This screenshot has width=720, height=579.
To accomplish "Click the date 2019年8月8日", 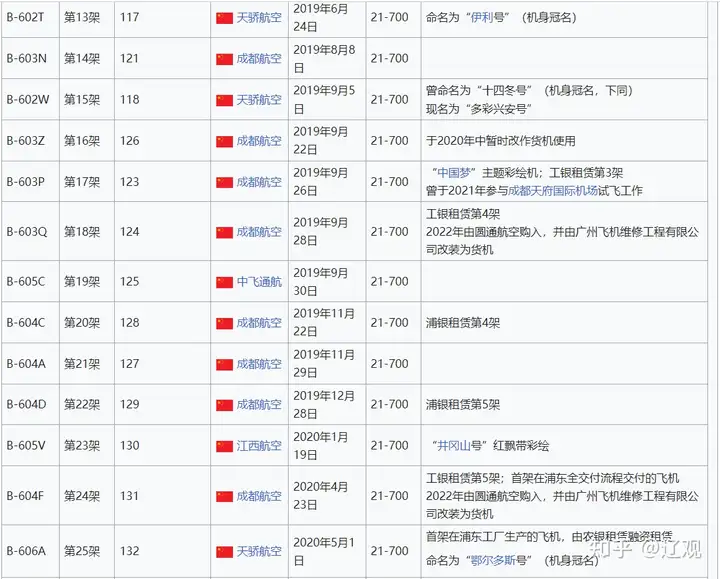I will (324, 59).
